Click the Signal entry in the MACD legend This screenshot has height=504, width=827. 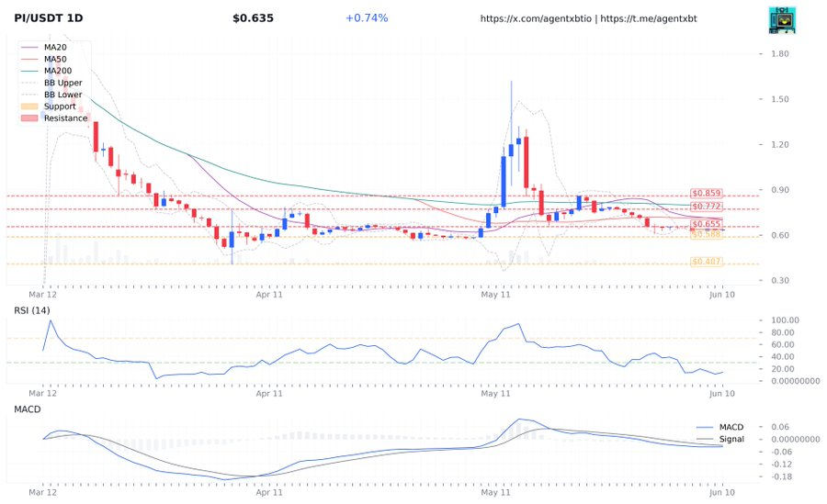click(731, 439)
